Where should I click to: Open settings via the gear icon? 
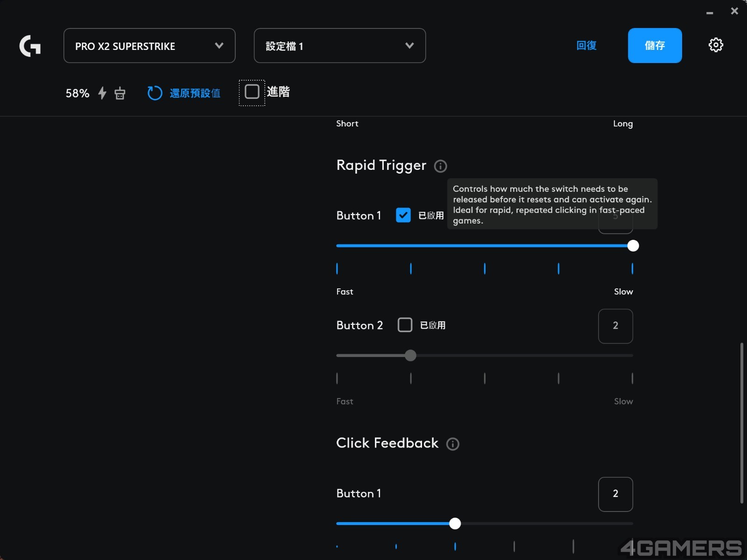[x=715, y=45]
